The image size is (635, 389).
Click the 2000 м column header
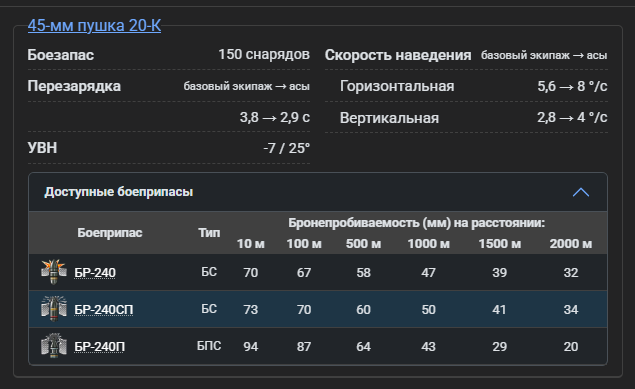point(571,244)
